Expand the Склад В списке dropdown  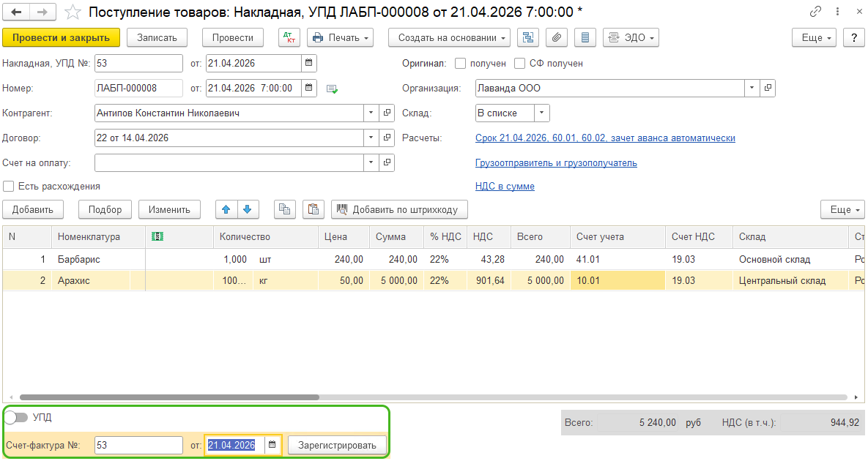click(x=542, y=113)
